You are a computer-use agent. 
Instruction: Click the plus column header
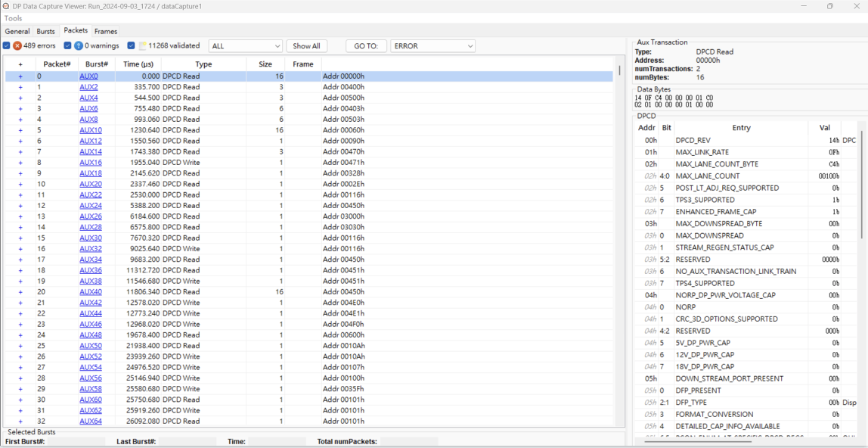pyautogui.click(x=20, y=64)
